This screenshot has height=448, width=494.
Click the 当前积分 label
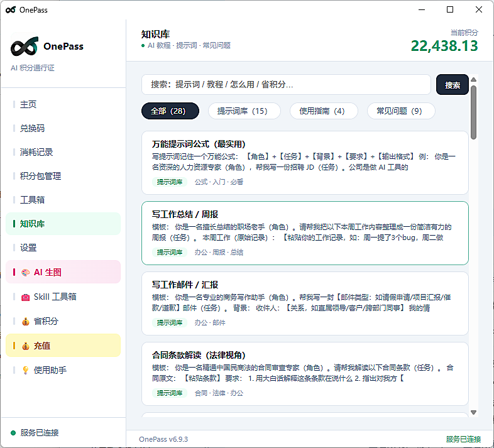464,33
